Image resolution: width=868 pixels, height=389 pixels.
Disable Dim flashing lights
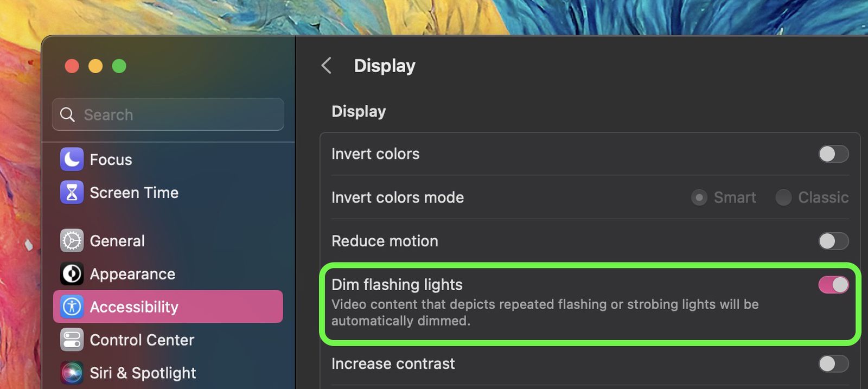pyautogui.click(x=833, y=284)
